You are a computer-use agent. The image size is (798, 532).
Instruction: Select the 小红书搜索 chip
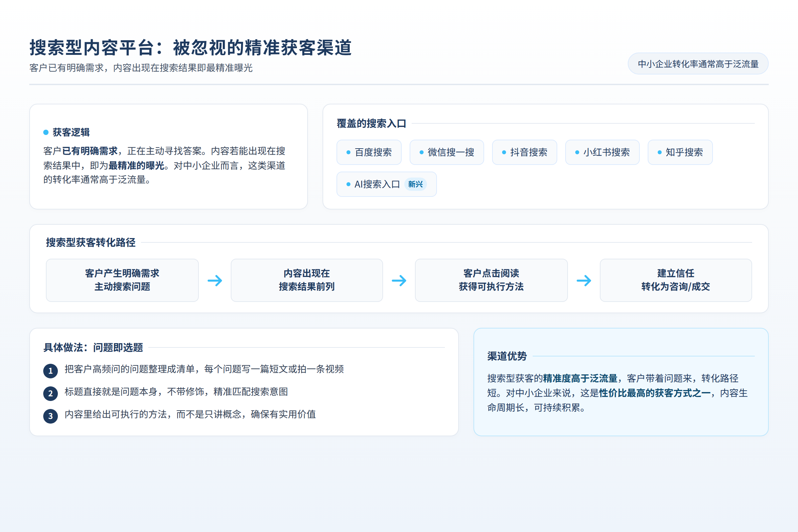tap(602, 152)
